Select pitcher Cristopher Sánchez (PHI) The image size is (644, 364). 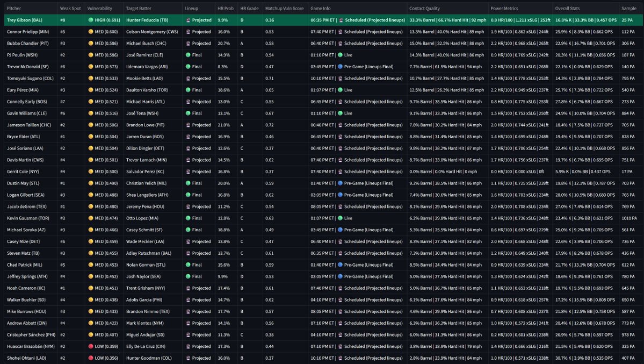pyautogui.click(x=31, y=335)
